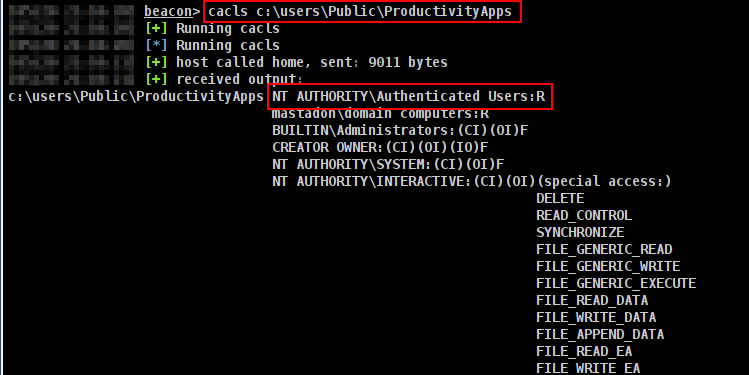
Task: Click the [+] marker beside host called home
Action: 157,62
